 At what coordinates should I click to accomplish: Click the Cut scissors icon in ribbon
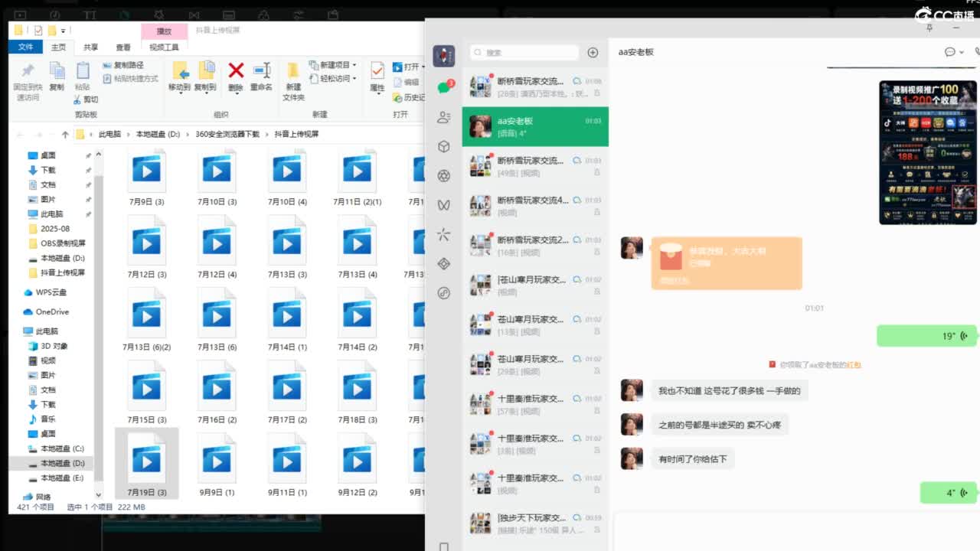78,99
